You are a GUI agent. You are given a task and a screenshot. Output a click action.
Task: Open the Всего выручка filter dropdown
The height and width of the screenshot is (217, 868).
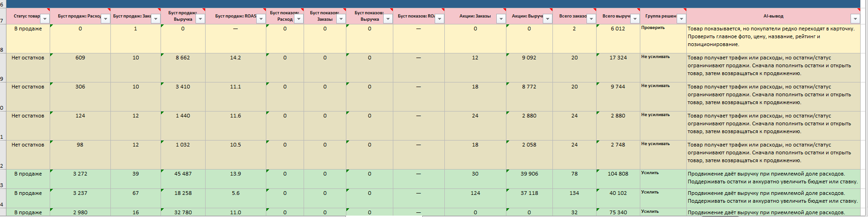coord(635,19)
